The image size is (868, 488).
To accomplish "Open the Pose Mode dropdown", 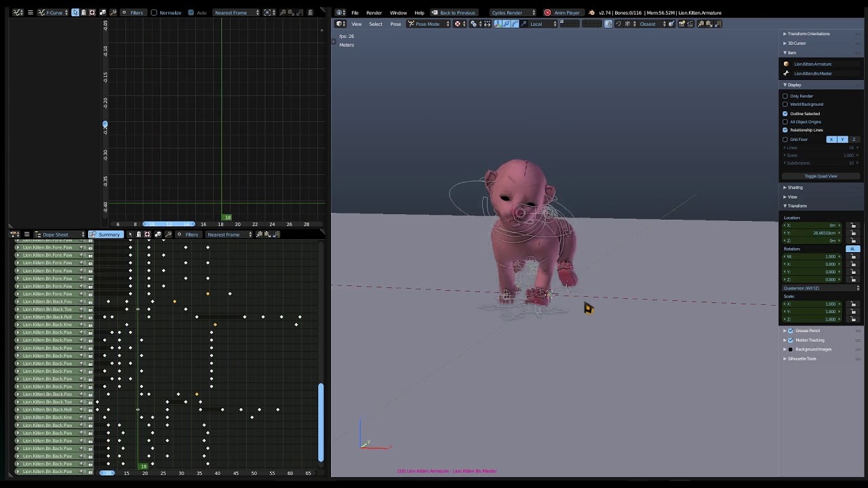I will [429, 24].
